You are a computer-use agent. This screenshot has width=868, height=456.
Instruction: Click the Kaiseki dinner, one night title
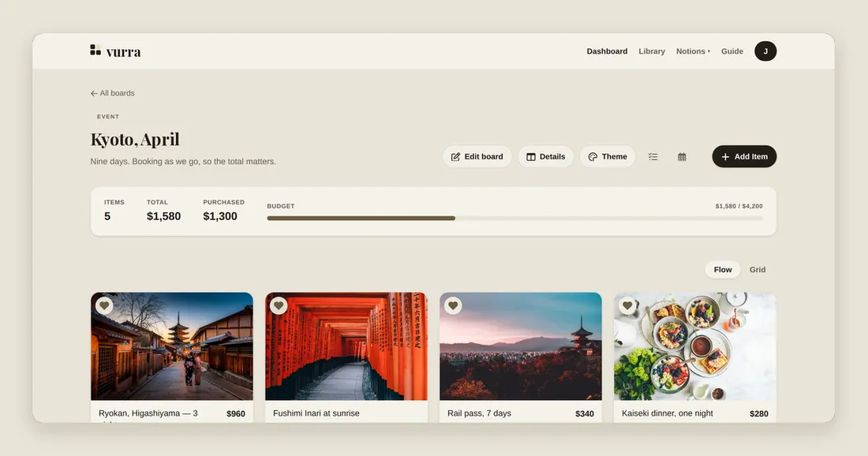click(667, 413)
